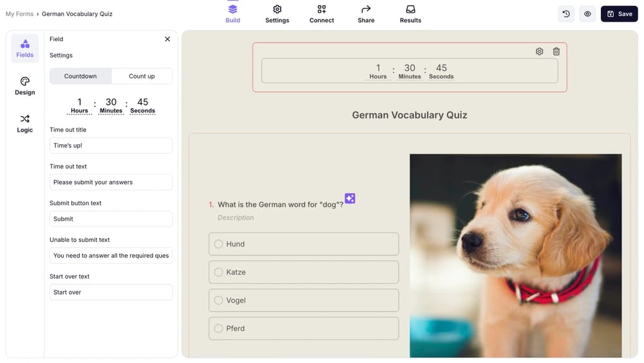Click the AI sparkle icon beside question
644x363 pixels.
pyautogui.click(x=350, y=198)
